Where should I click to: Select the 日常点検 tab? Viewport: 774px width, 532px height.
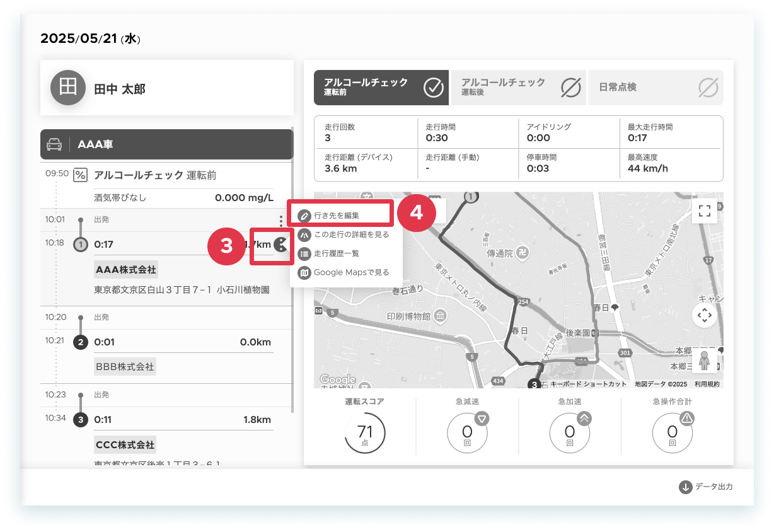[x=656, y=88]
